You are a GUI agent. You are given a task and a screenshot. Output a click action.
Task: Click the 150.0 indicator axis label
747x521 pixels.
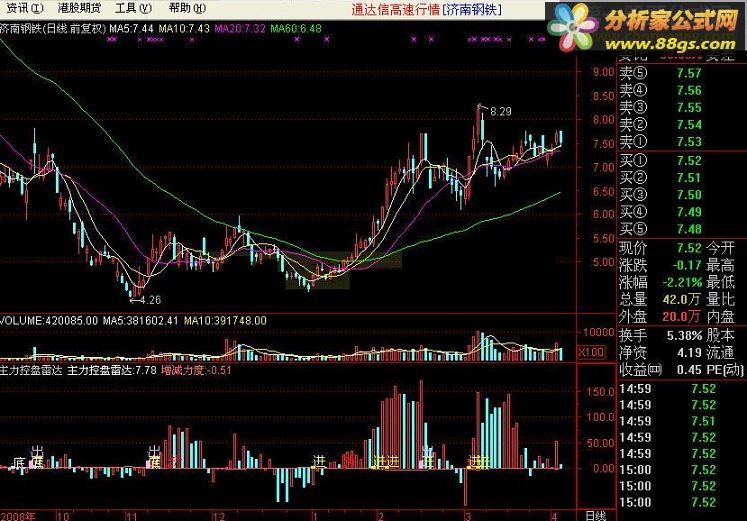[x=600, y=392]
